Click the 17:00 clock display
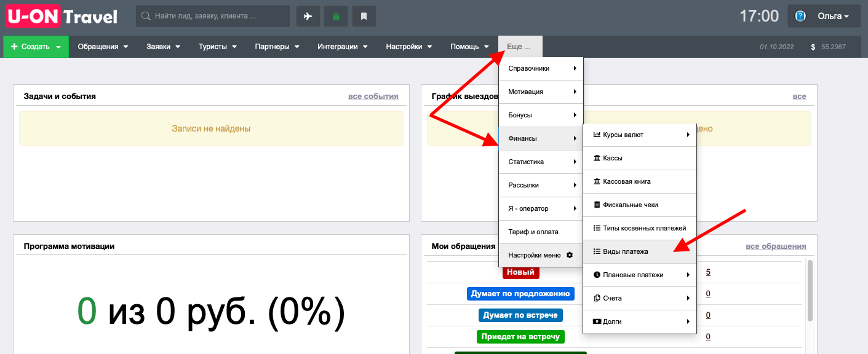 tap(759, 16)
